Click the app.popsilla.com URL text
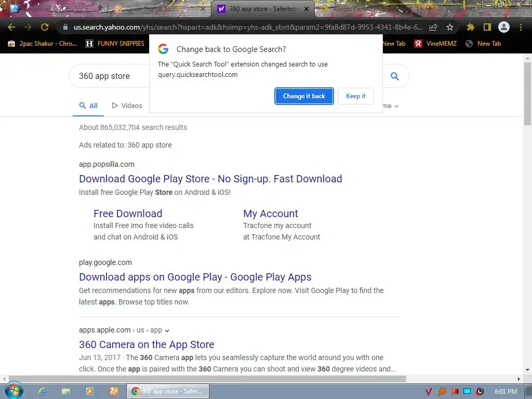 click(107, 164)
